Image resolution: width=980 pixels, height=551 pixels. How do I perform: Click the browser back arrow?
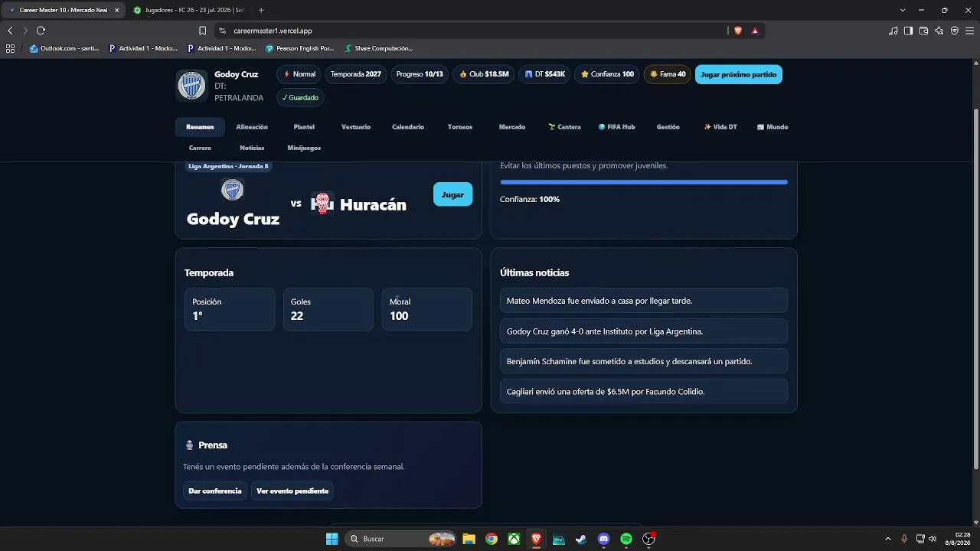tap(10, 31)
